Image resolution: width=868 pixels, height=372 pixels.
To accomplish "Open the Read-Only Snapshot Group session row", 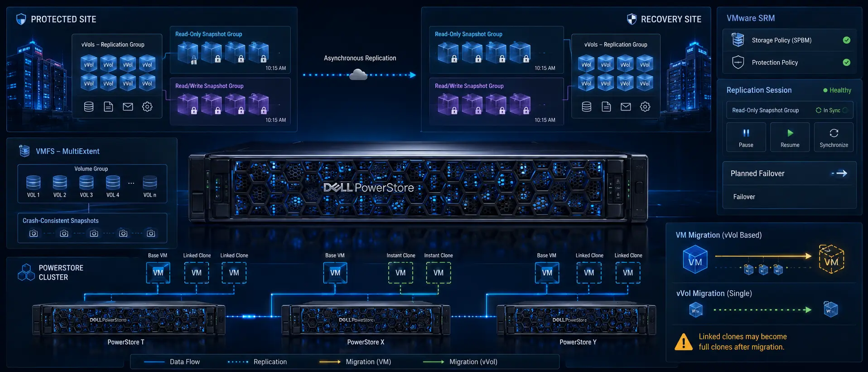I will coord(790,110).
